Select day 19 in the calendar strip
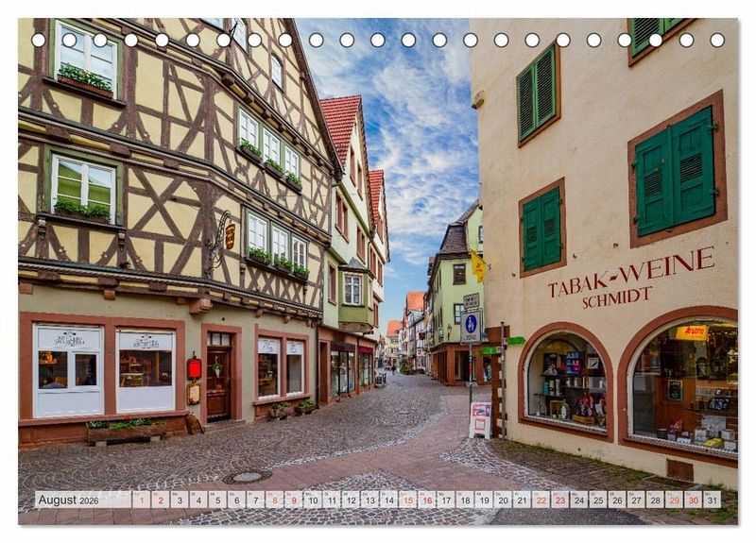The width and height of the screenshot is (756, 543). (484, 500)
